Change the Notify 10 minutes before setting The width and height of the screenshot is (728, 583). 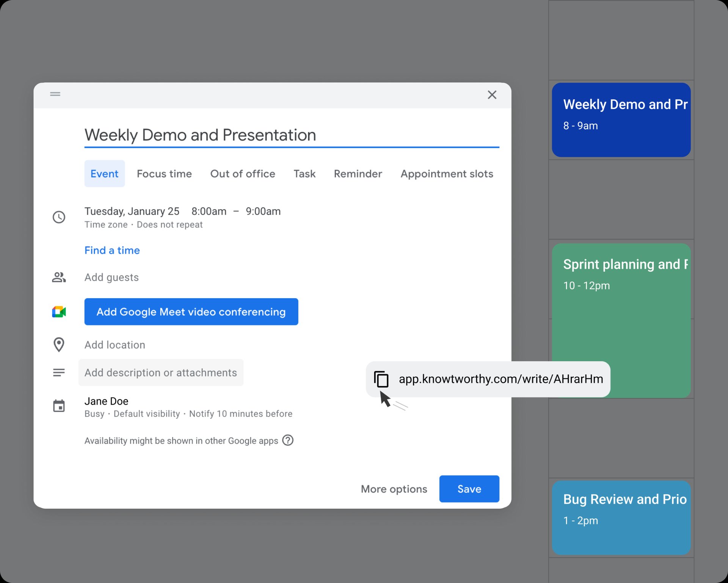241,413
